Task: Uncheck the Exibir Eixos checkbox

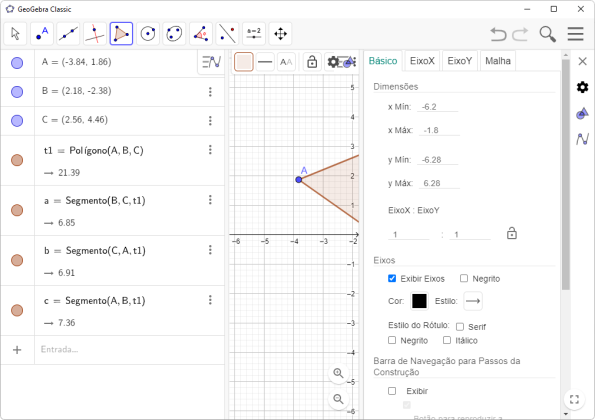Action: [392, 278]
